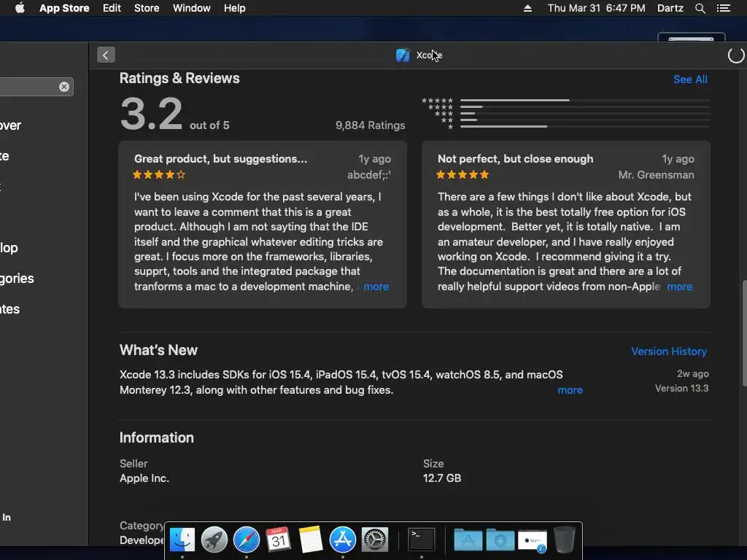Click review title 'Great product, but suggestions...'

coord(220,158)
